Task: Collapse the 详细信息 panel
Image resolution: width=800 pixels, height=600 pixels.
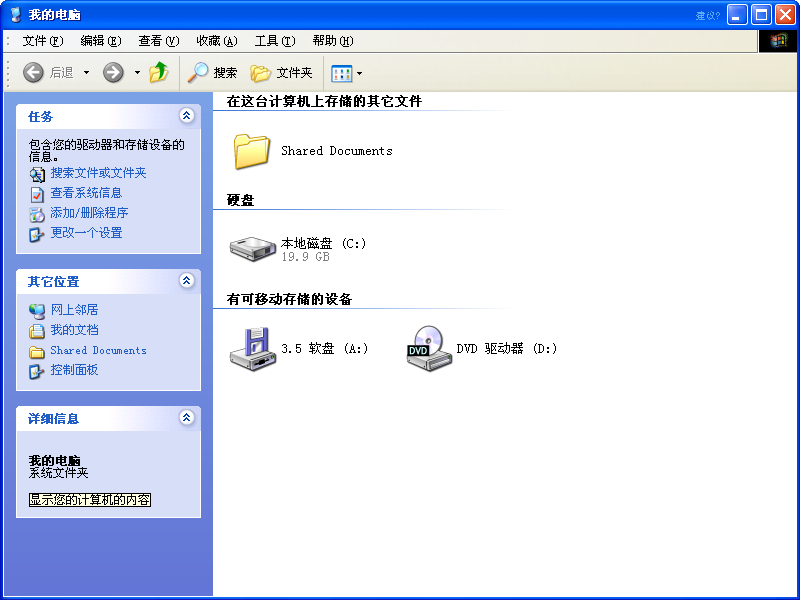Action: pos(187,417)
